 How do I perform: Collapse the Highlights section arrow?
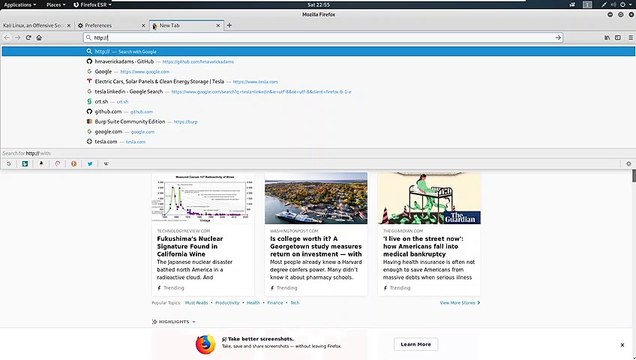(194, 322)
